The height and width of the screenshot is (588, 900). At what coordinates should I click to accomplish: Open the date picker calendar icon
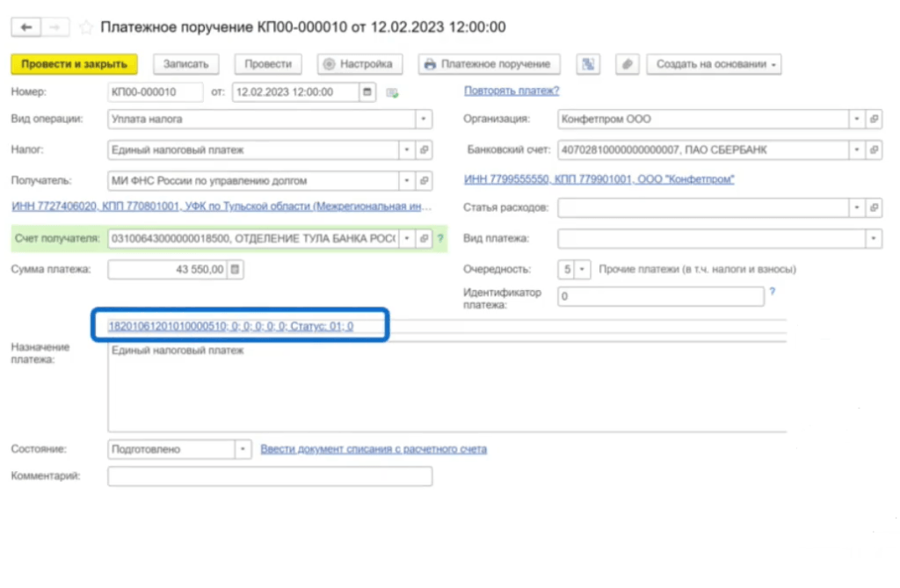367,91
